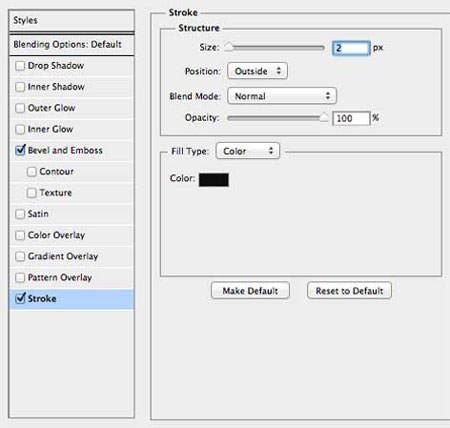
Task: Click the Make Default button
Action: tap(250, 291)
